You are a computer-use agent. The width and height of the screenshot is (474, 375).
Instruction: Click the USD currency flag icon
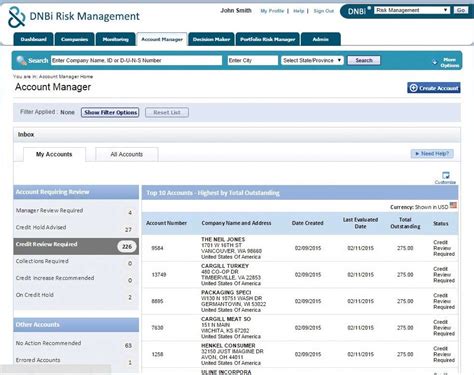click(453, 205)
